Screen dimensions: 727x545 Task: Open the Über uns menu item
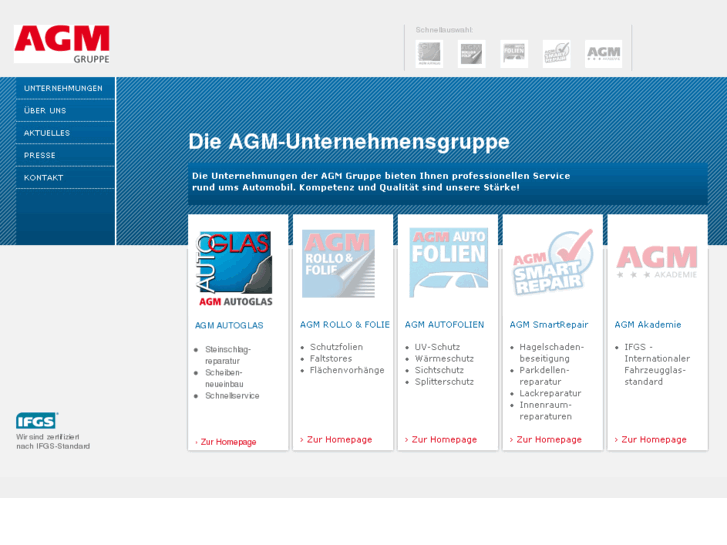[65, 110]
